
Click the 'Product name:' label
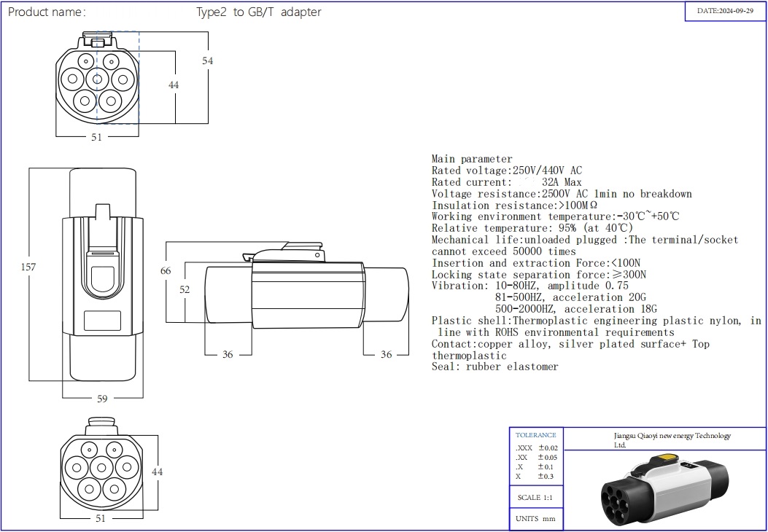tap(47, 12)
